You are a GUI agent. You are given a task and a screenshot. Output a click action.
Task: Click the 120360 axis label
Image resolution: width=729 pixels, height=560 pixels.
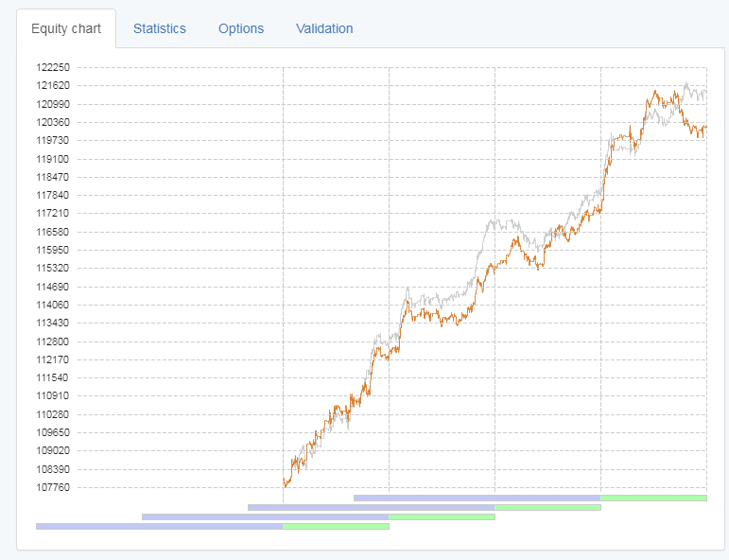tap(53, 122)
